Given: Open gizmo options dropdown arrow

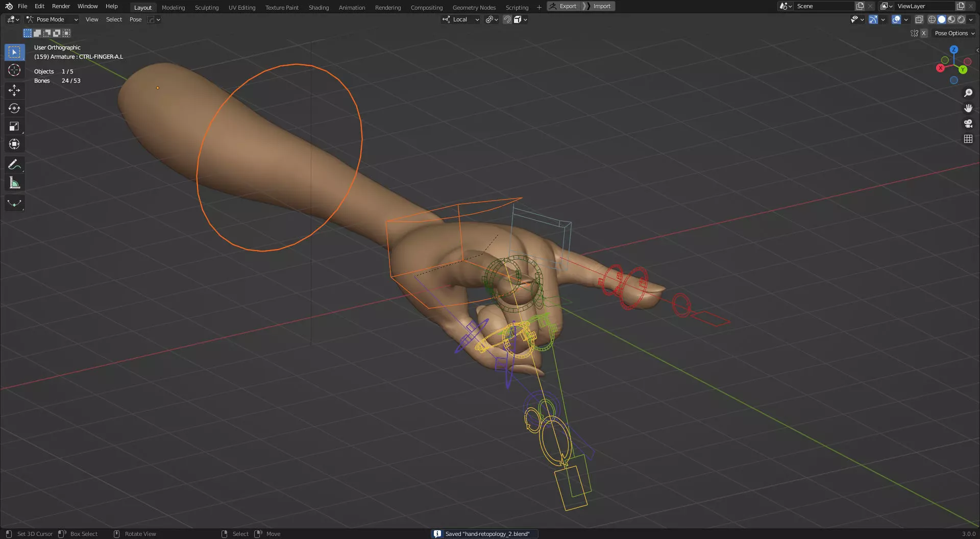Looking at the screenshot, I should pyautogui.click(x=883, y=19).
